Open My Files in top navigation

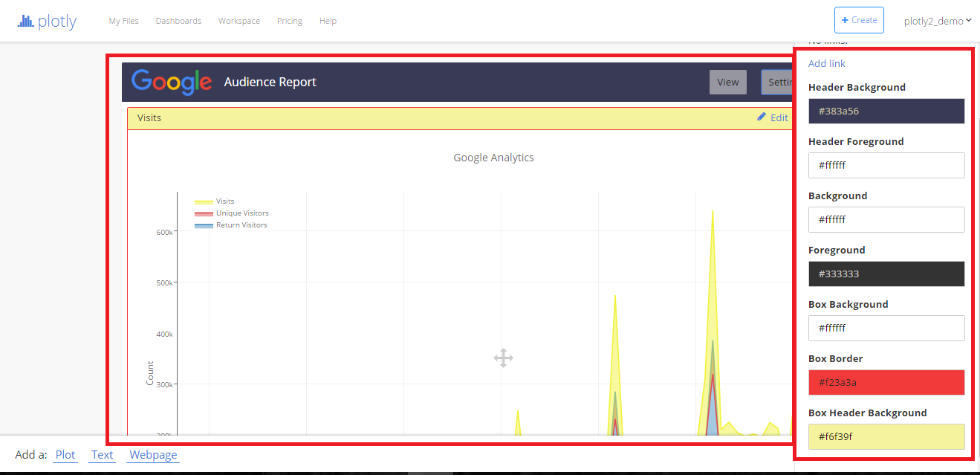click(123, 21)
